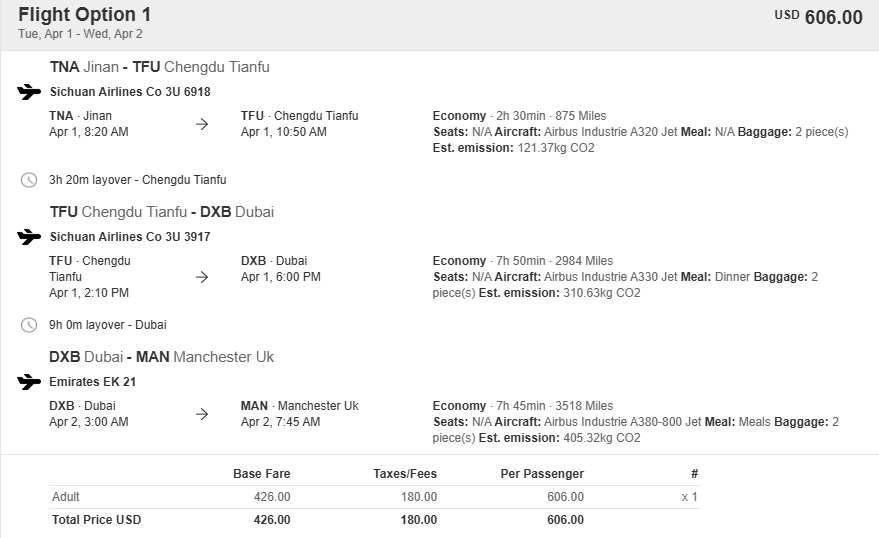Screen dimensions: 879x538
Task: Click the USD 606.00 total price at top
Action: click(818, 17)
